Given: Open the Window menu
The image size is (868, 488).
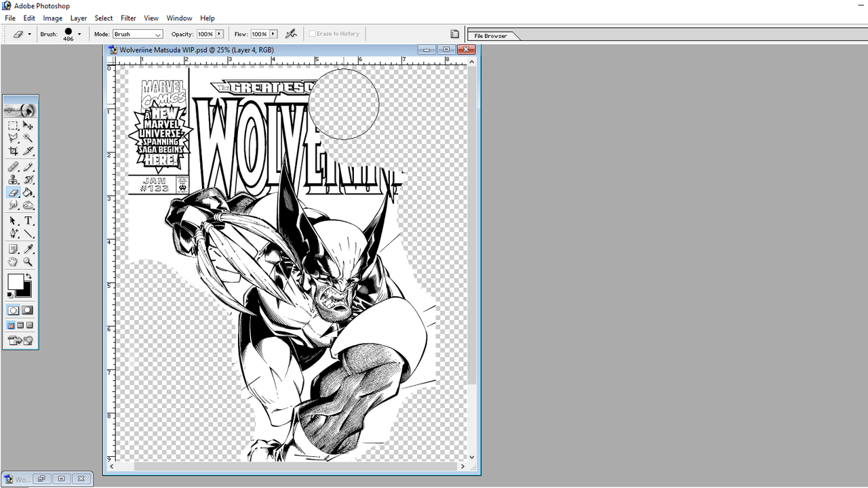Looking at the screenshot, I should [x=179, y=18].
